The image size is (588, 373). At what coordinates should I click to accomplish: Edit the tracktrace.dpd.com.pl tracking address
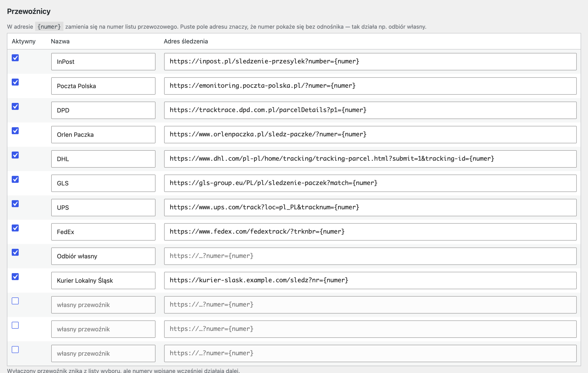click(370, 110)
